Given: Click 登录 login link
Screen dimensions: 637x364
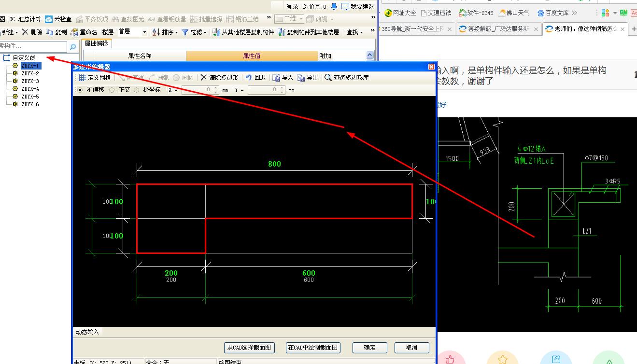Looking at the screenshot, I should (x=292, y=7).
